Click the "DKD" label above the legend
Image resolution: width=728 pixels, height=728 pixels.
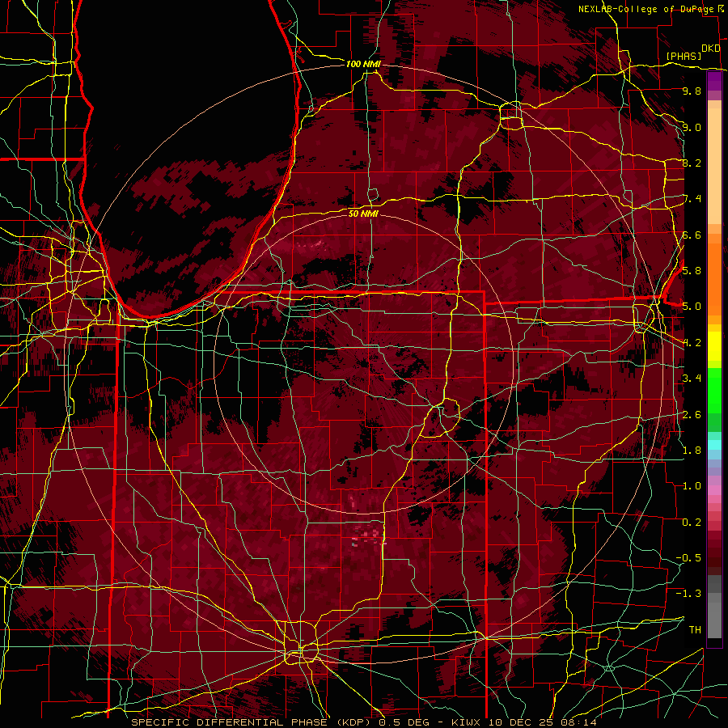(x=711, y=48)
